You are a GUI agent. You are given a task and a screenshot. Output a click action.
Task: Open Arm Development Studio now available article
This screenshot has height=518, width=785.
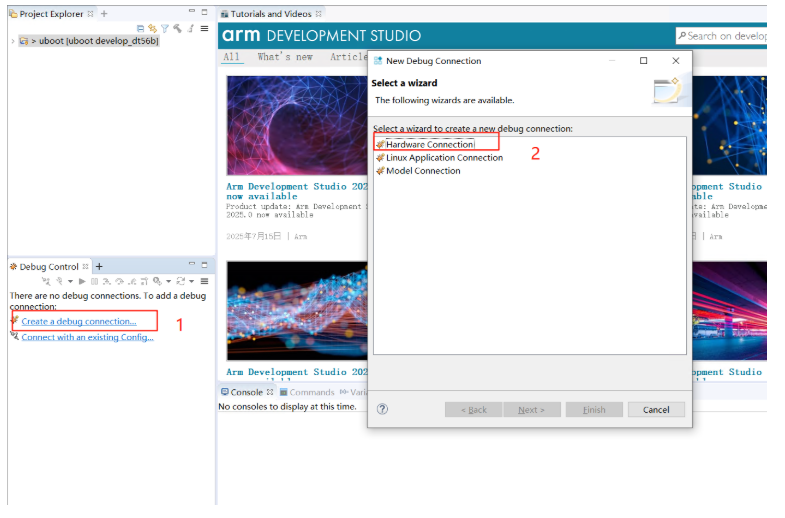(x=297, y=192)
